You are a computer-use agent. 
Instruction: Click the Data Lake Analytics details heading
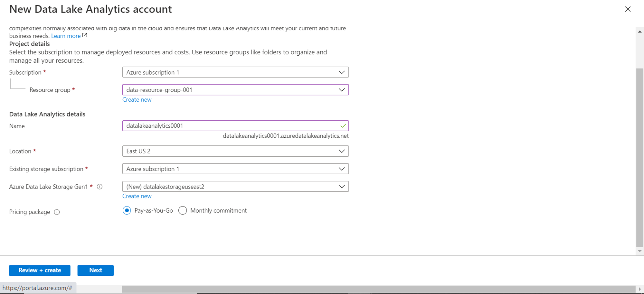pos(47,114)
